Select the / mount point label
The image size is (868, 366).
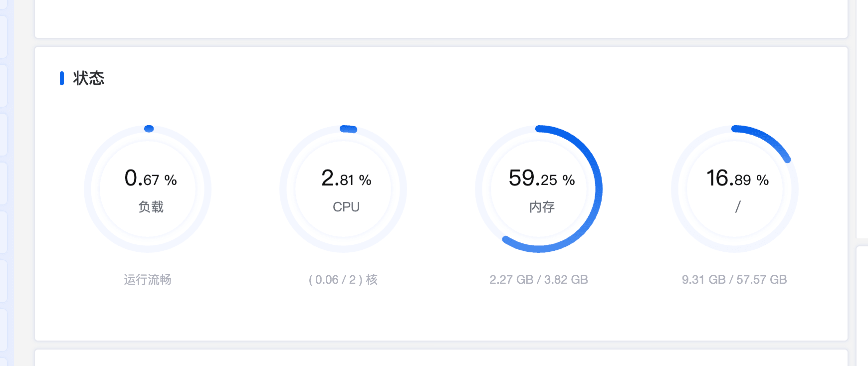[738, 207]
